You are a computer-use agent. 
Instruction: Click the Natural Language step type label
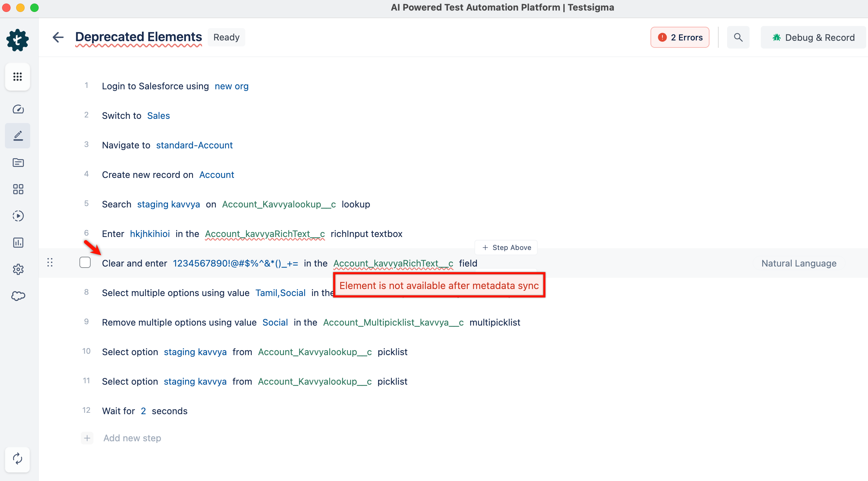coord(799,263)
